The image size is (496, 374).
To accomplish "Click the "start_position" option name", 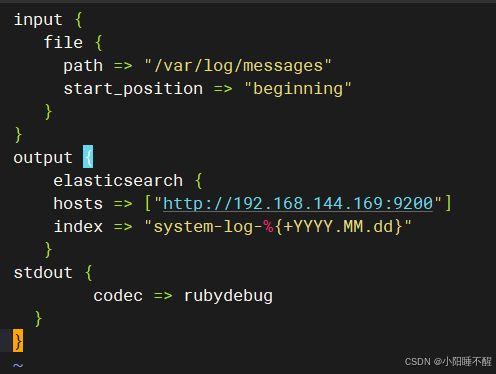I will point(133,89).
